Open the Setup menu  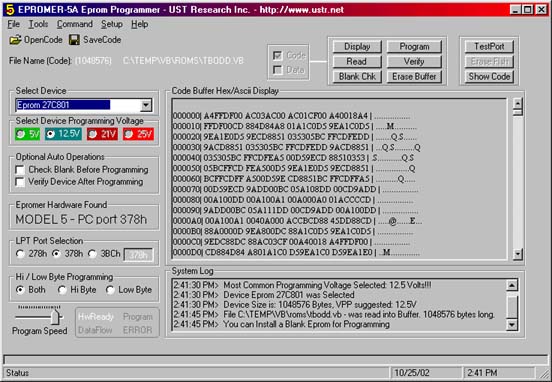coord(112,24)
